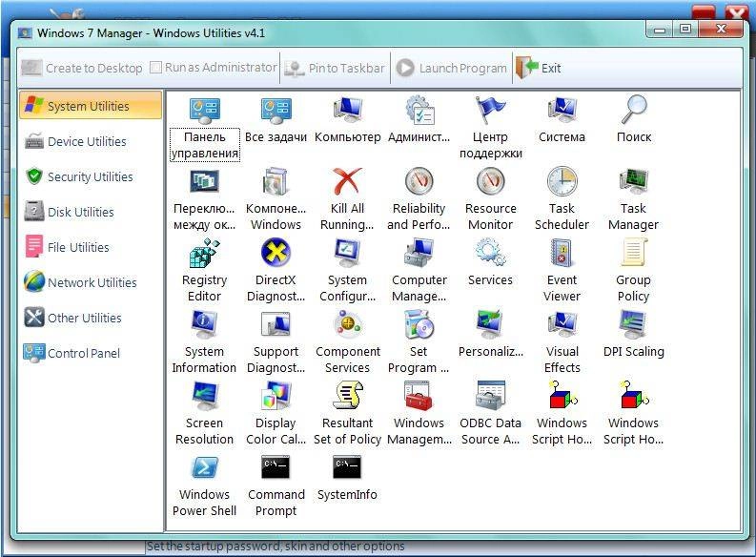The height and width of the screenshot is (557, 756).
Task: Open Display Color Calibration icon
Action: pyautogui.click(x=276, y=396)
